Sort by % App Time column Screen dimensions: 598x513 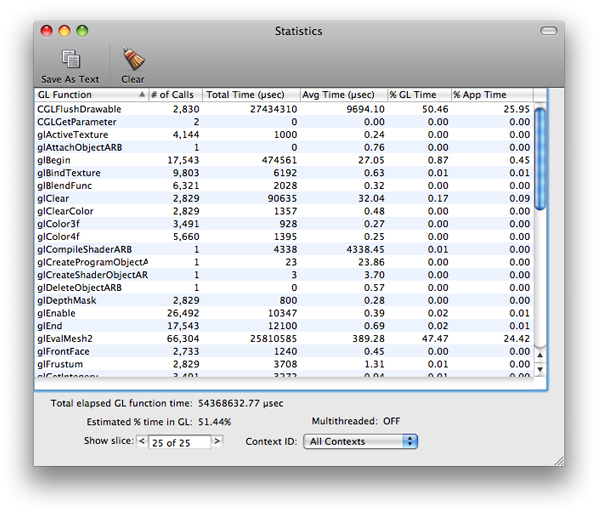pos(492,95)
